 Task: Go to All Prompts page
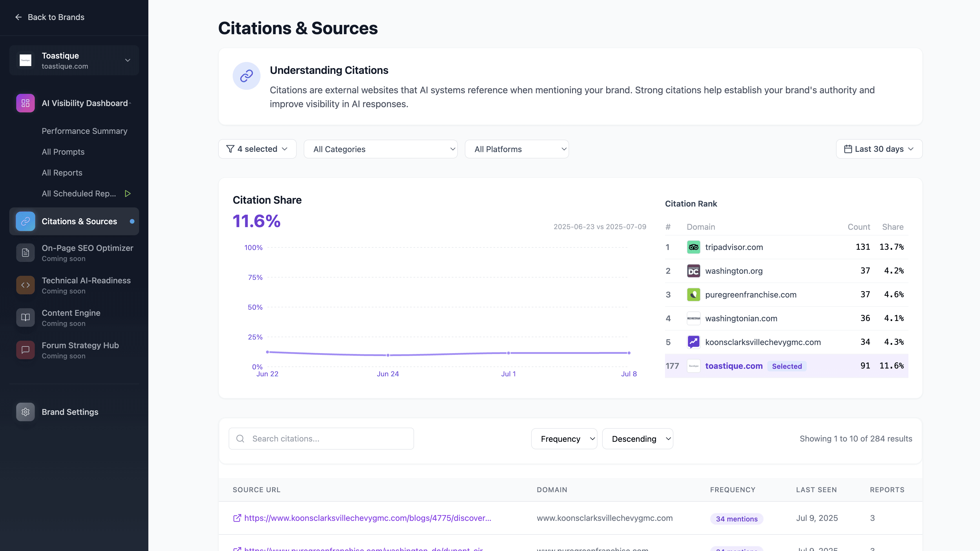pyautogui.click(x=63, y=152)
